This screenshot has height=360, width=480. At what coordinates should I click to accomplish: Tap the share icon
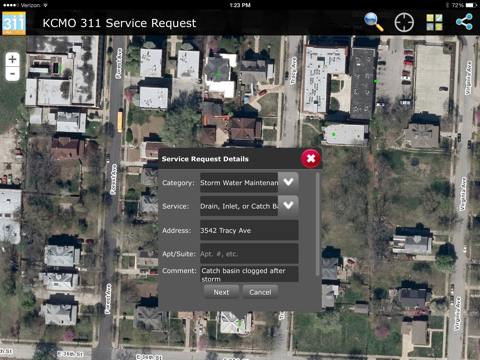click(464, 22)
